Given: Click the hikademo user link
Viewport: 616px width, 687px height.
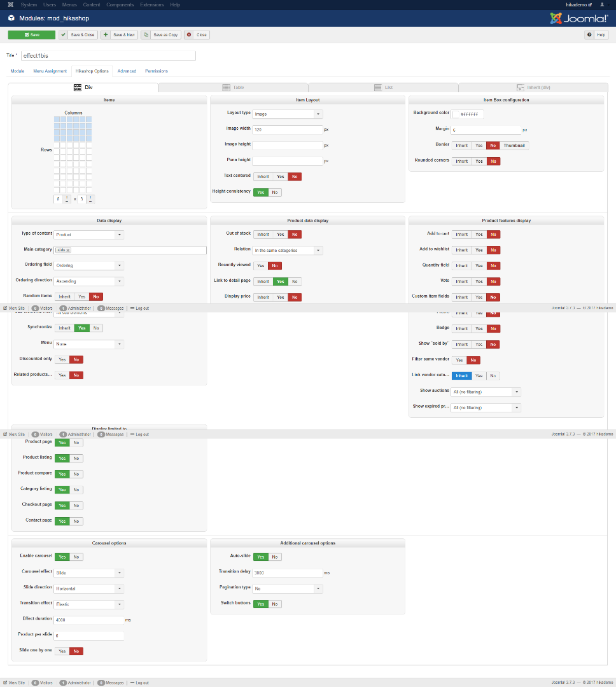Looking at the screenshot, I should [x=578, y=5].
